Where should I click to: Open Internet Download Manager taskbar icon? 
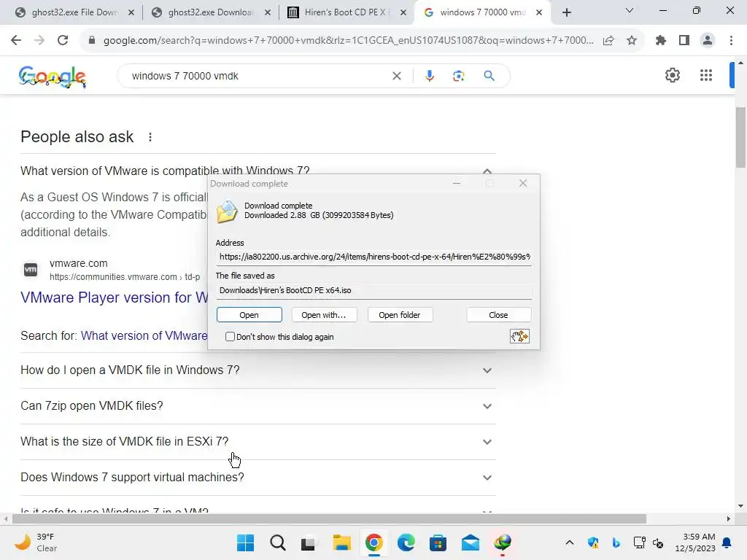click(x=503, y=542)
